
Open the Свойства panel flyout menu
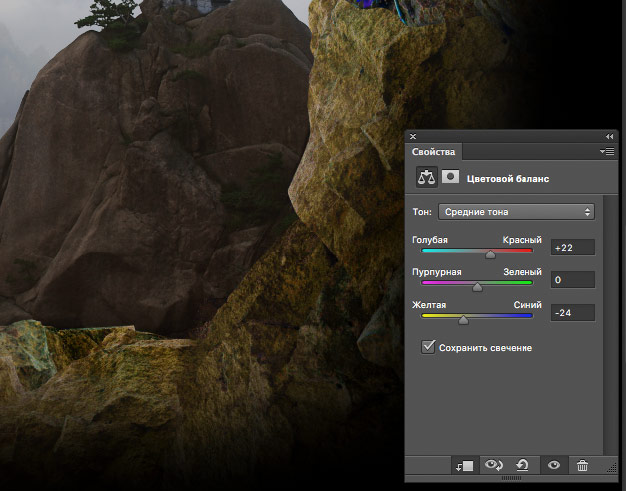[607, 152]
